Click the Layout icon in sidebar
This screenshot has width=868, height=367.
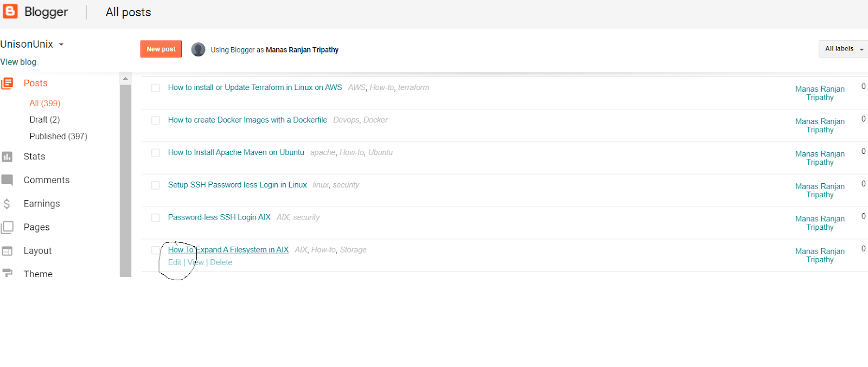[x=7, y=251]
